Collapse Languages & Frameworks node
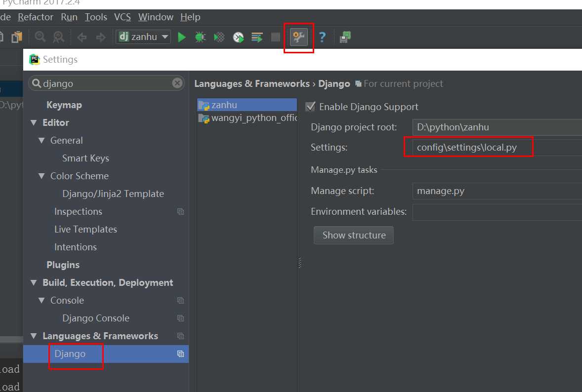Image resolution: width=582 pixels, height=392 pixels. pos(34,336)
